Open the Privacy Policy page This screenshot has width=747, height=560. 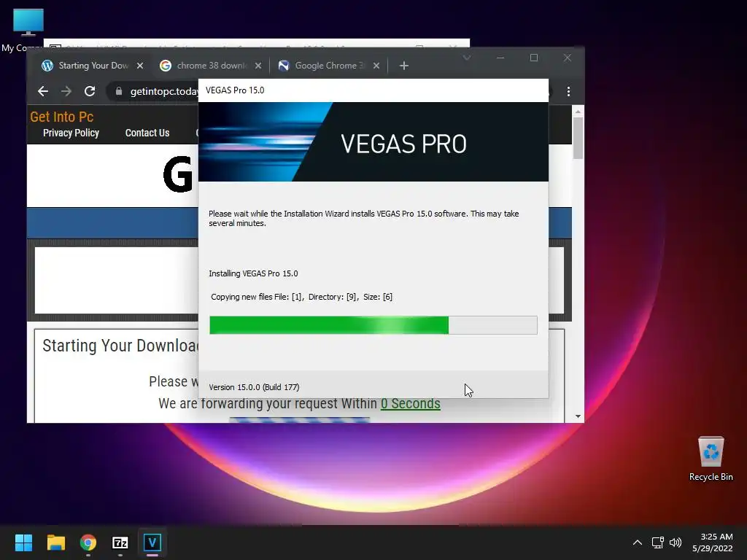71,133
